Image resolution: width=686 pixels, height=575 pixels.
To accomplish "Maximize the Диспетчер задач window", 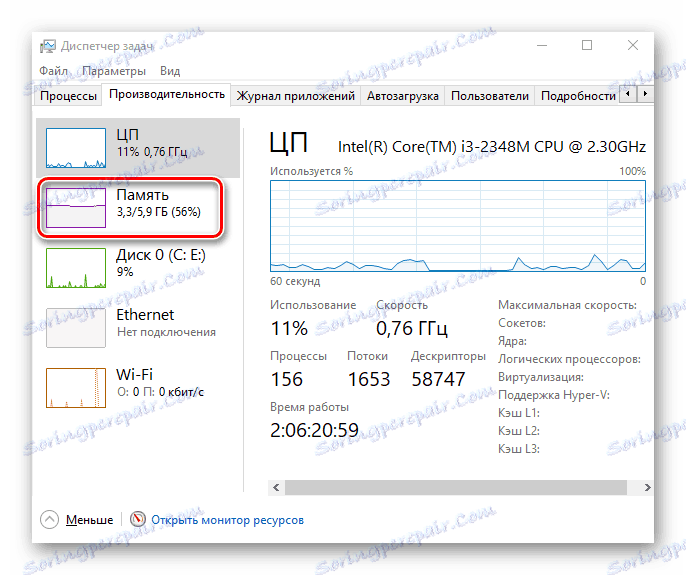I will pyautogui.click(x=587, y=45).
